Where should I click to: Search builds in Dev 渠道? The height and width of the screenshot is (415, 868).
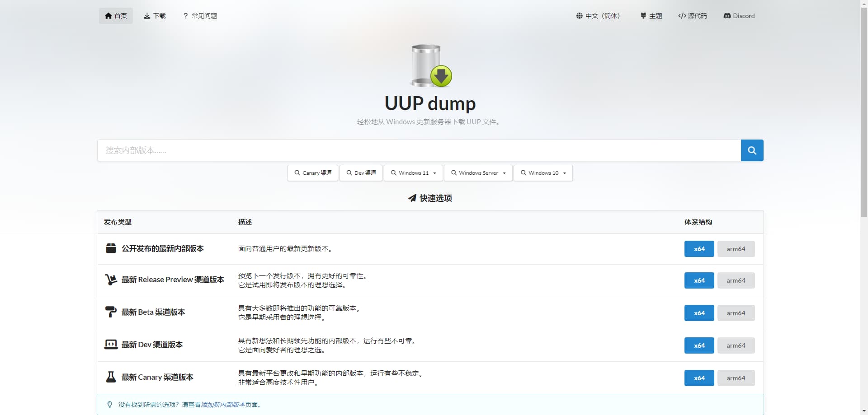[361, 173]
